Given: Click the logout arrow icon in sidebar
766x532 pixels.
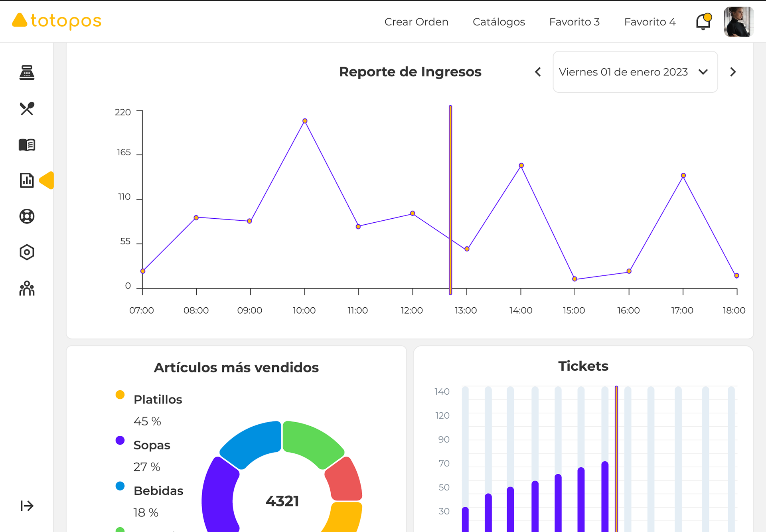Looking at the screenshot, I should [x=27, y=506].
